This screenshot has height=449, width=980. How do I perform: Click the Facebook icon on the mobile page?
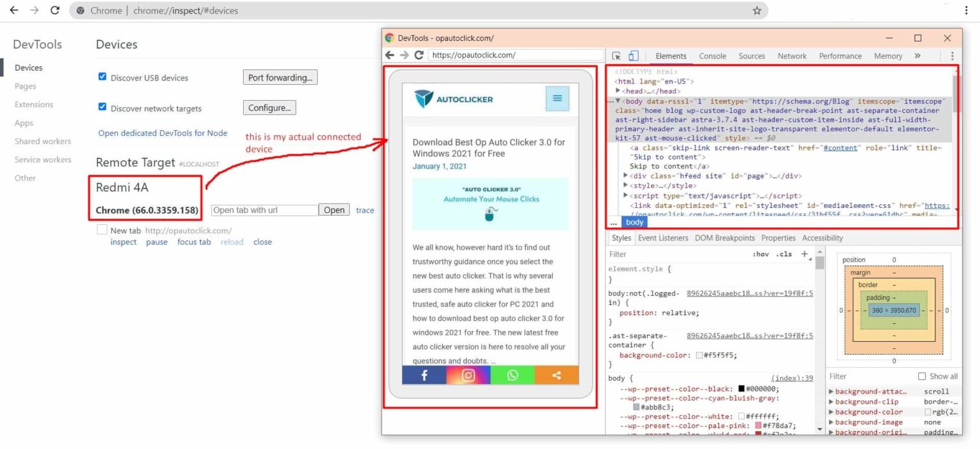tap(423, 376)
